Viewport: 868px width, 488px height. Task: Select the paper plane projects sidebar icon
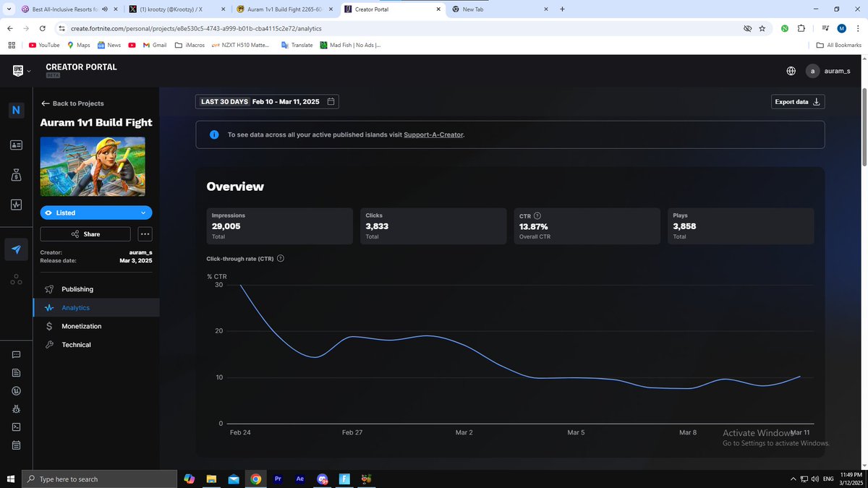coord(17,249)
